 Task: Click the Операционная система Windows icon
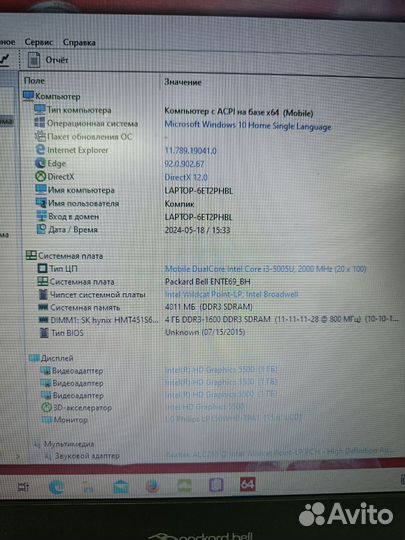[x=40, y=122]
